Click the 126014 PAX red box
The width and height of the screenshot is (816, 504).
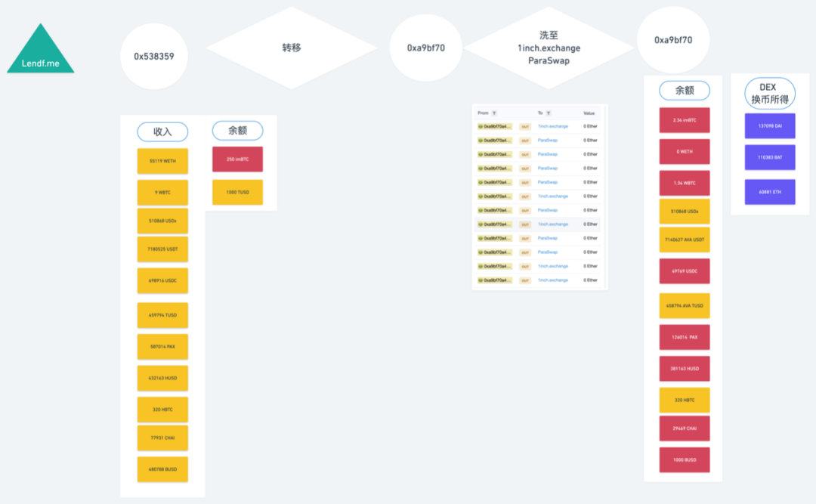click(685, 338)
